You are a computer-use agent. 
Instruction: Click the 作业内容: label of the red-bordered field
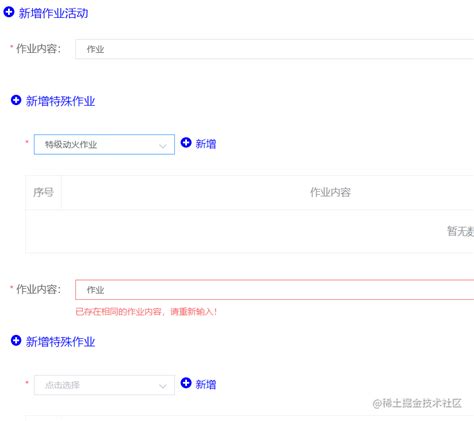point(38,289)
